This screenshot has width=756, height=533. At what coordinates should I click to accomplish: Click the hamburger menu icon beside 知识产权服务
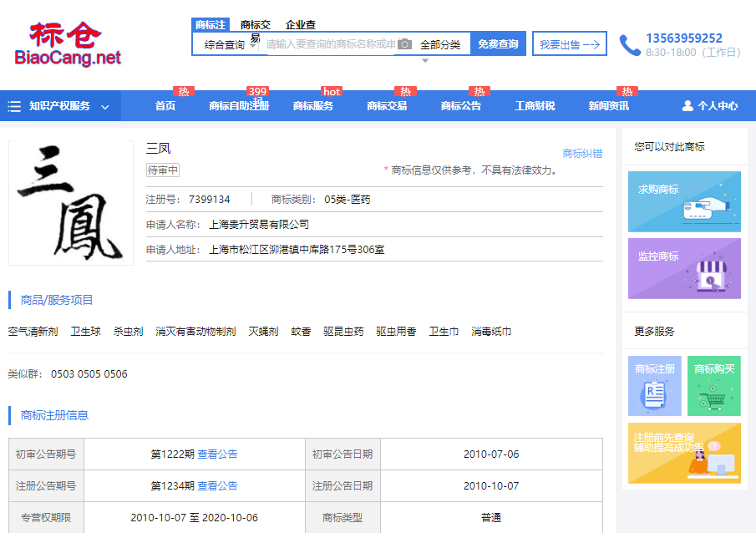pyautogui.click(x=14, y=106)
